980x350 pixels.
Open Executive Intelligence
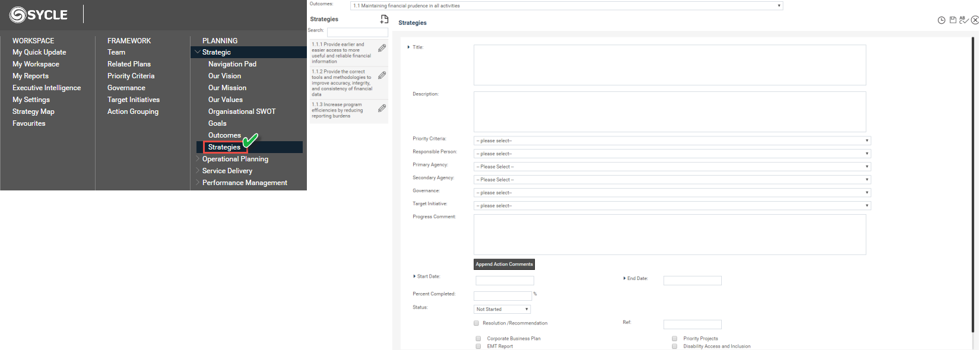[46, 88]
